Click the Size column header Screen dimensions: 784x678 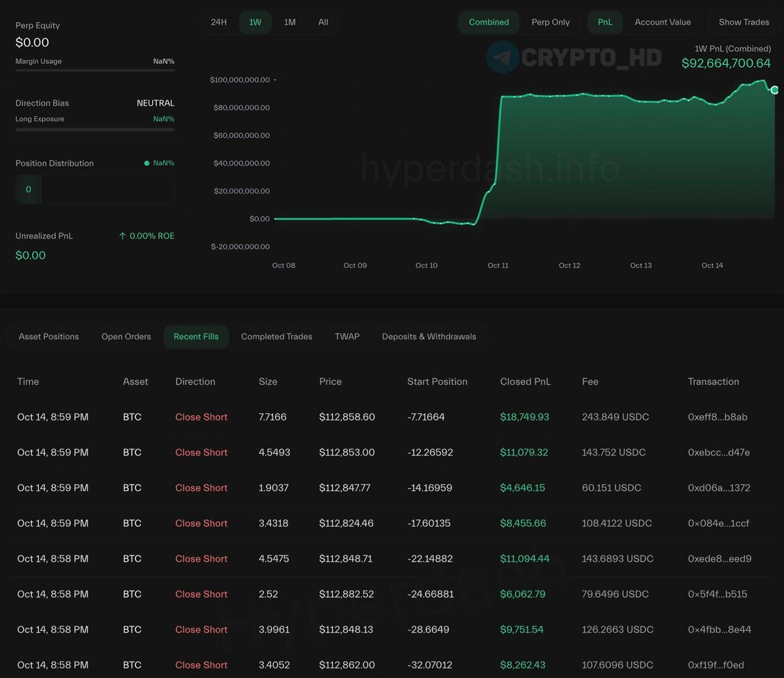(268, 382)
